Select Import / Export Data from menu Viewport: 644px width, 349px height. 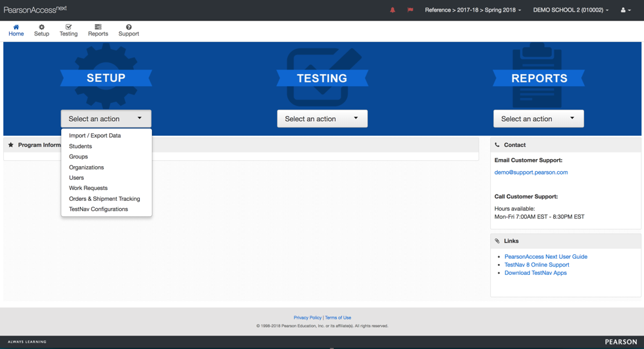pos(95,136)
